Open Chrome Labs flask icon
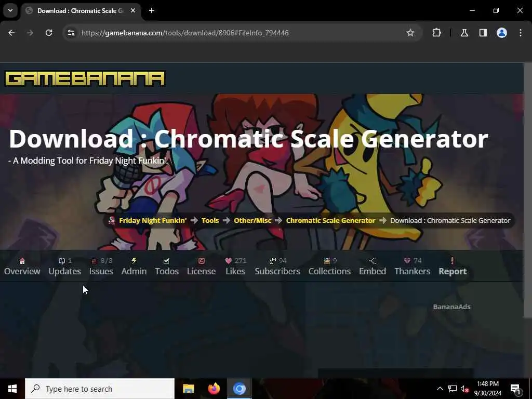 point(464,33)
